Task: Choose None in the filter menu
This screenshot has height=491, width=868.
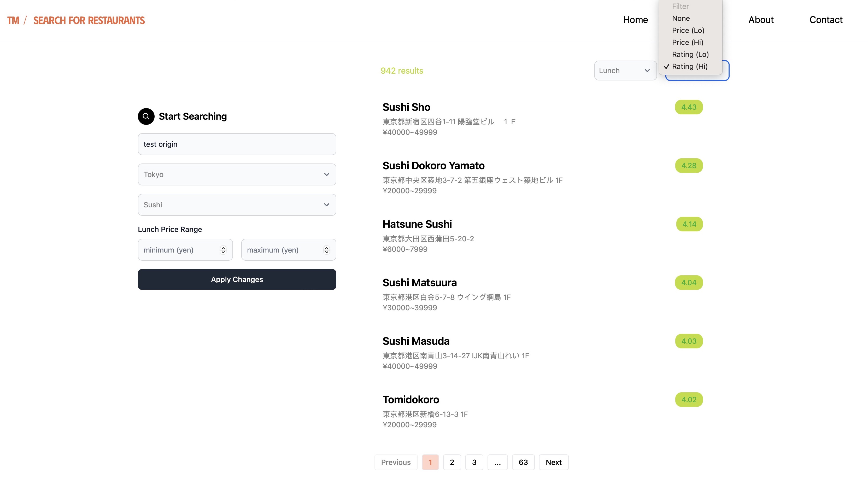Action: tap(681, 19)
